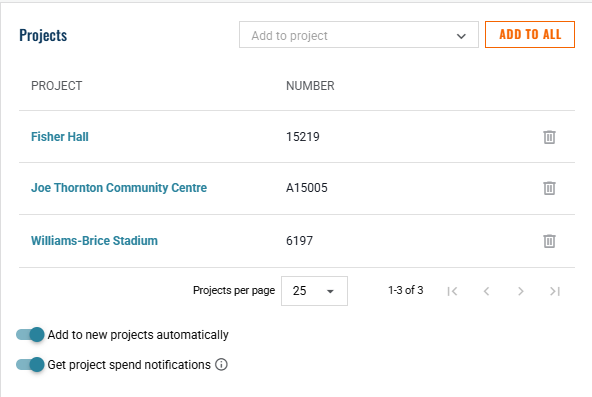Open the Add to project dropdown
Image resolution: width=592 pixels, height=397 pixels.
pyautogui.click(x=359, y=35)
